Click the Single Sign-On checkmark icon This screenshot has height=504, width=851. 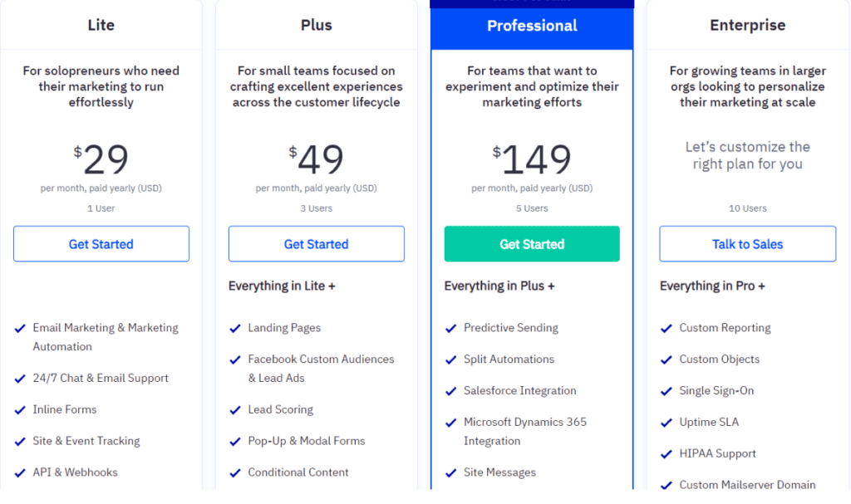[x=666, y=390]
